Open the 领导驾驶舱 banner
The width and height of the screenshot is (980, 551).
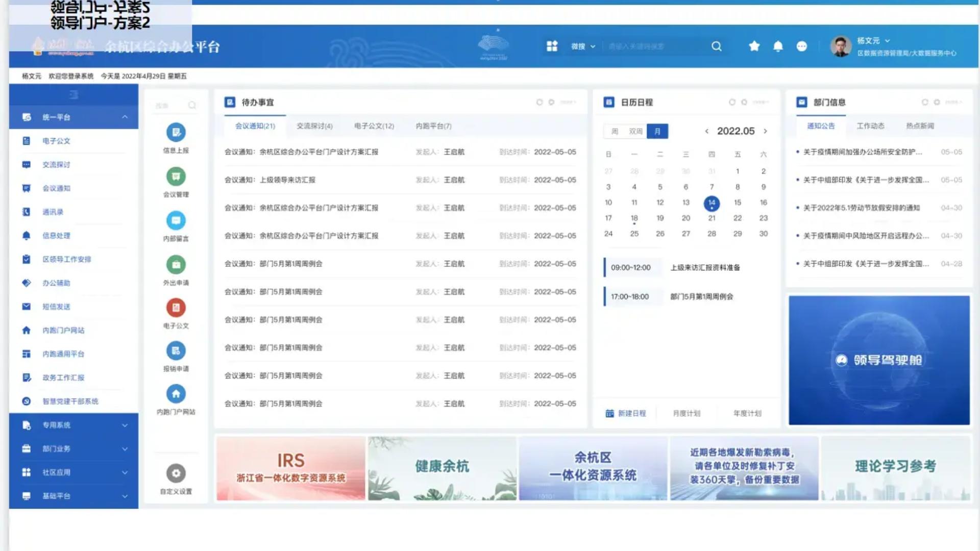pos(879,360)
